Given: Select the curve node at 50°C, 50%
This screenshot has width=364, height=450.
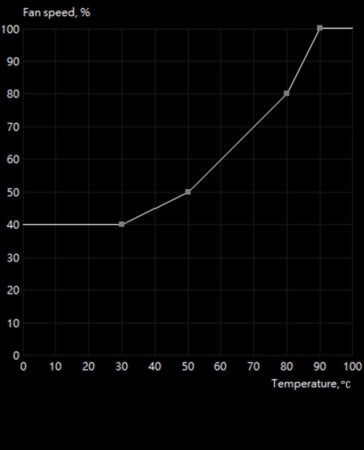Looking at the screenshot, I should (x=188, y=192).
